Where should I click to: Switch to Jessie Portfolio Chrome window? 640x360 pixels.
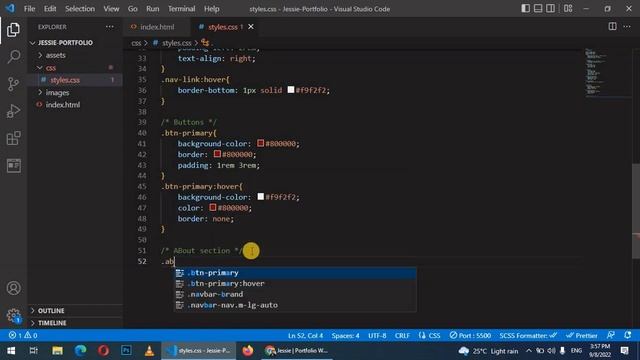click(296, 351)
